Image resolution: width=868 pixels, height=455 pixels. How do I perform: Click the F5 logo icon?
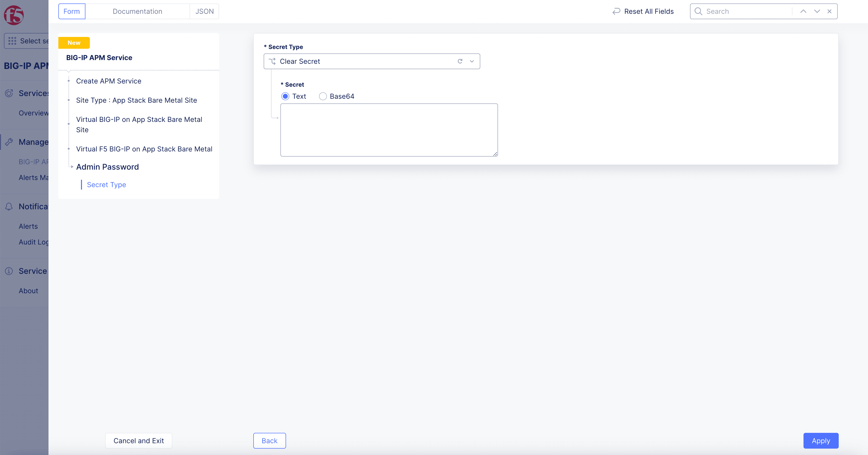click(14, 15)
